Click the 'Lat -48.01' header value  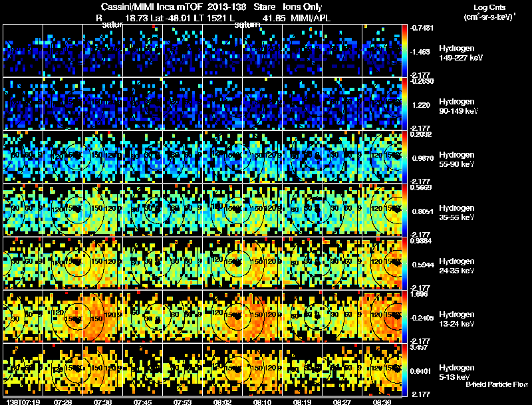coord(170,18)
